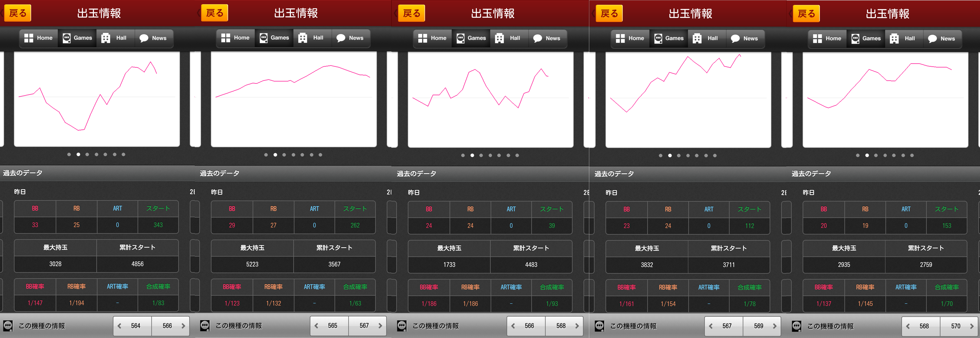Go to next machine 568 beside 566
This screenshot has width=980, height=338.
click(x=564, y=326)
